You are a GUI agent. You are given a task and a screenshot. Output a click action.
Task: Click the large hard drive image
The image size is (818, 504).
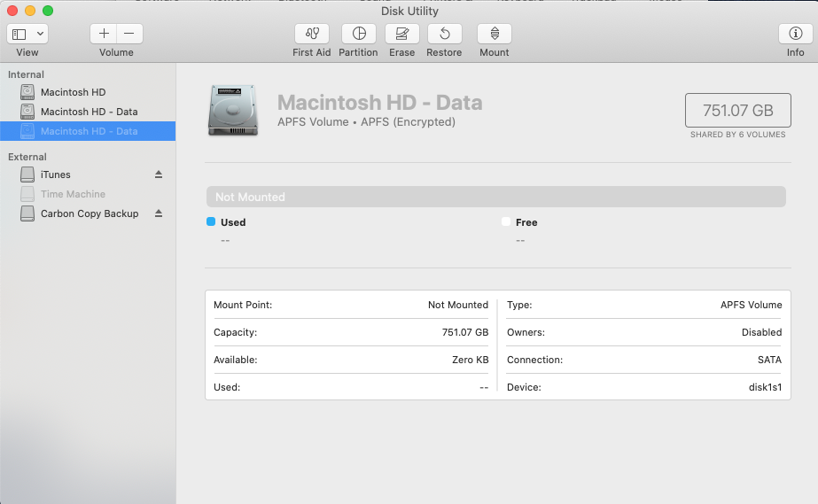(233, 111)
